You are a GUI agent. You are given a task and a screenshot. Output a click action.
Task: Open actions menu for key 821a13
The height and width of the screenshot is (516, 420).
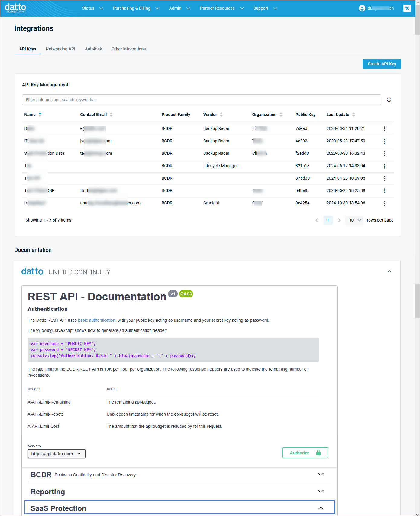pos(384,166)
